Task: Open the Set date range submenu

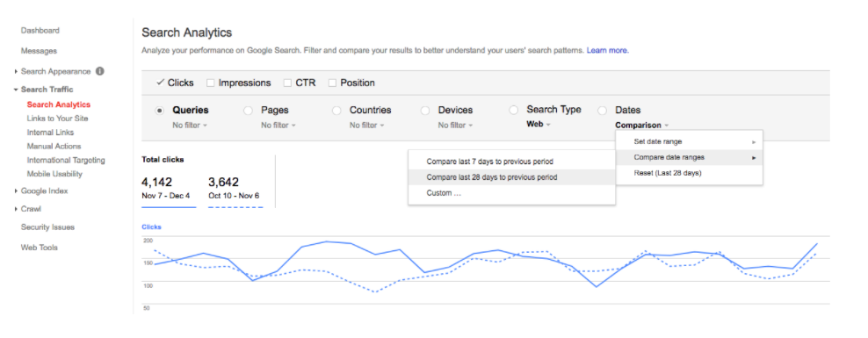Action: (x=689, y=141)
